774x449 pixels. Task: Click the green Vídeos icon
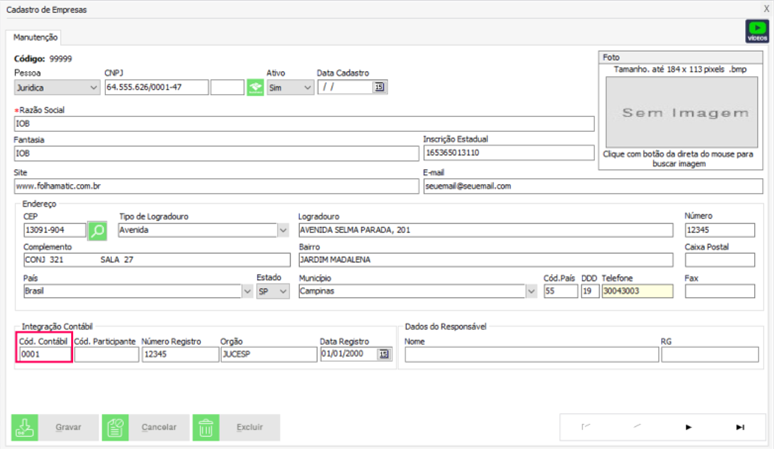click(x=758, y=31)
